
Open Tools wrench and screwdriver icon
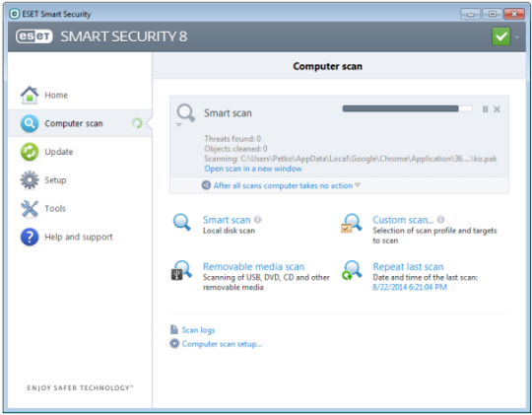[30, 209]
